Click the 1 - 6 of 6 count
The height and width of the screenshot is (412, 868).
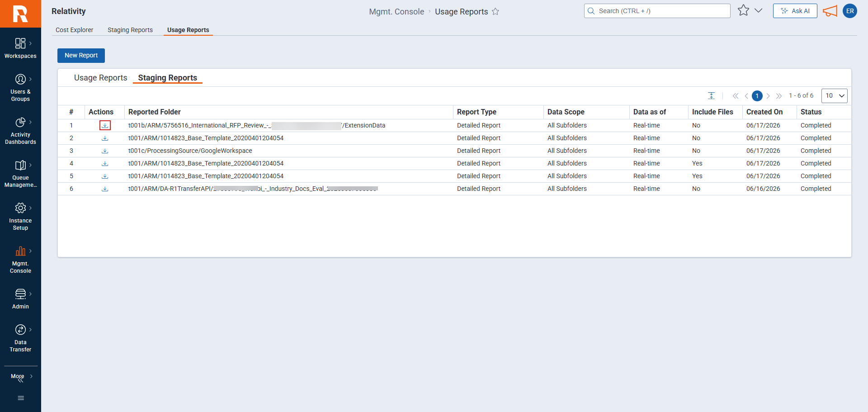801,95
